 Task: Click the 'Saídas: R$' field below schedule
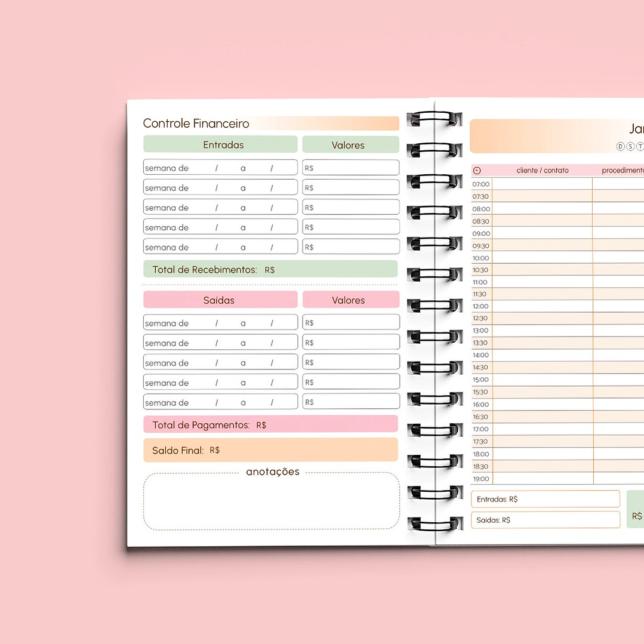(x=545, y=520)
